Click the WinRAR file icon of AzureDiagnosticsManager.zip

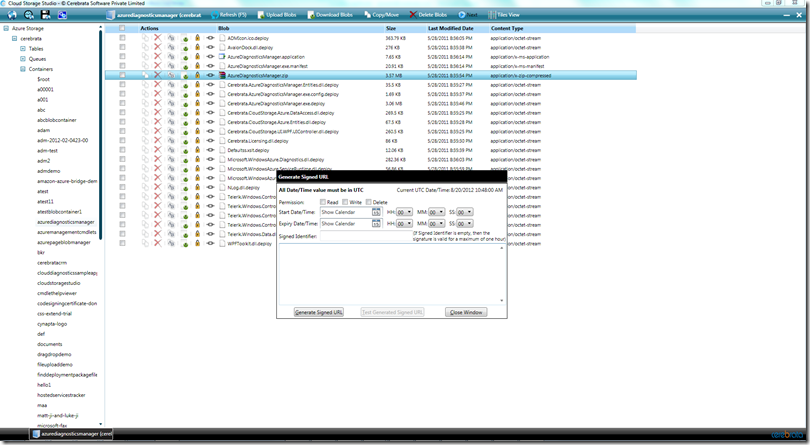pyautogui.click(x=223, y=75)
